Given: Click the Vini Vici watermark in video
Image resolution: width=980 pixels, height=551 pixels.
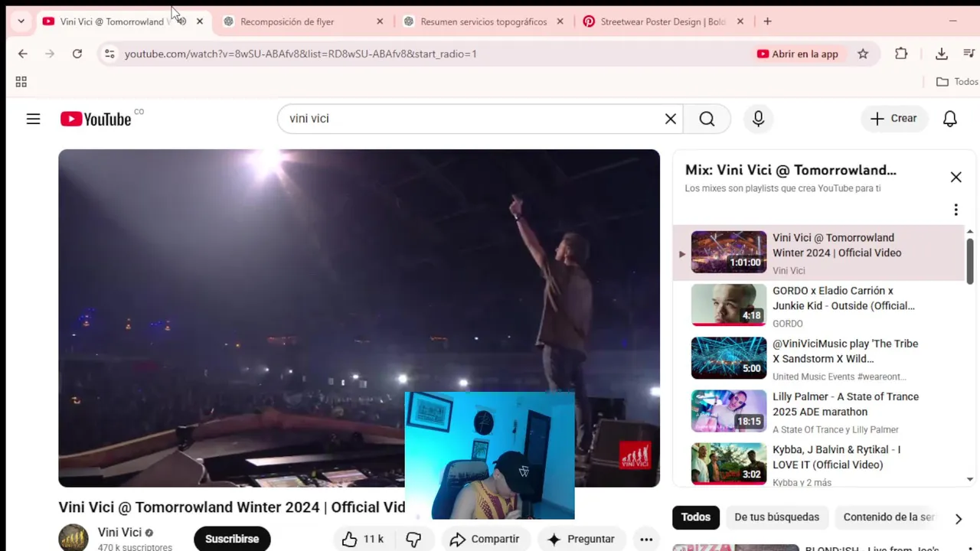Looking at the screenshot, I should pos(635,455).
